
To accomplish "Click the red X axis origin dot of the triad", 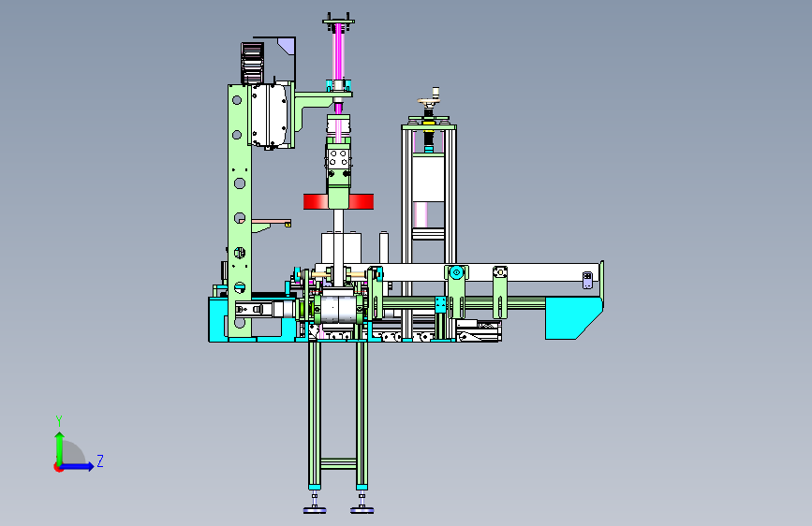I will (58, 467).
